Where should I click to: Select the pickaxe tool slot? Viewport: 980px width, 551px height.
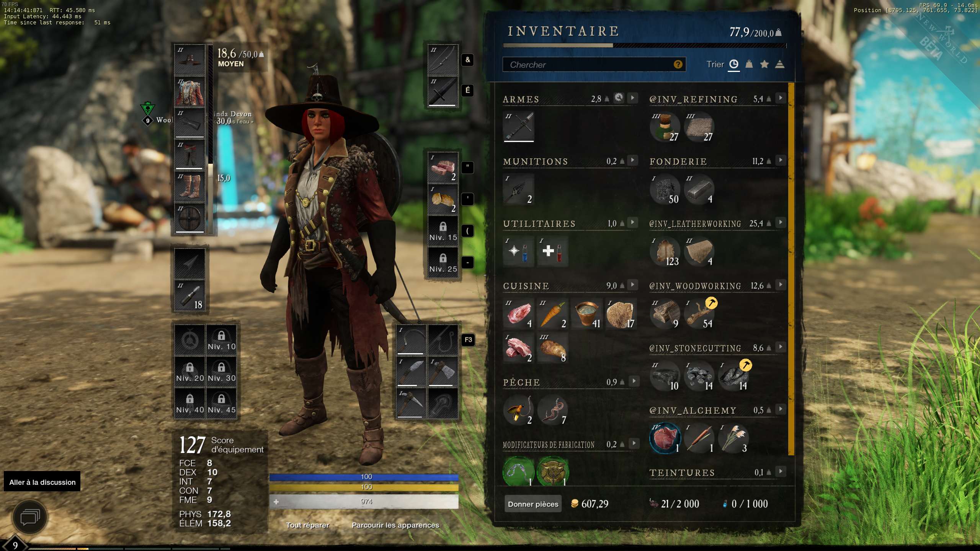[411, 403]
